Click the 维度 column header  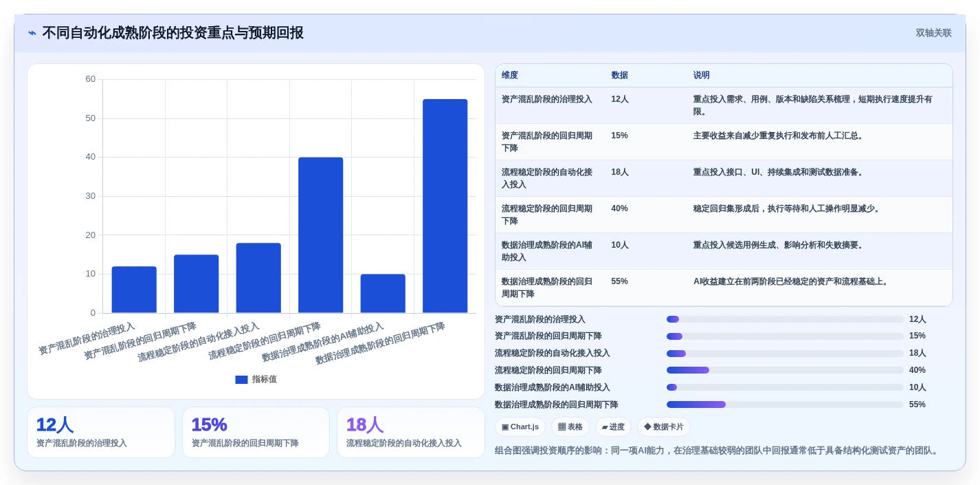510,75
